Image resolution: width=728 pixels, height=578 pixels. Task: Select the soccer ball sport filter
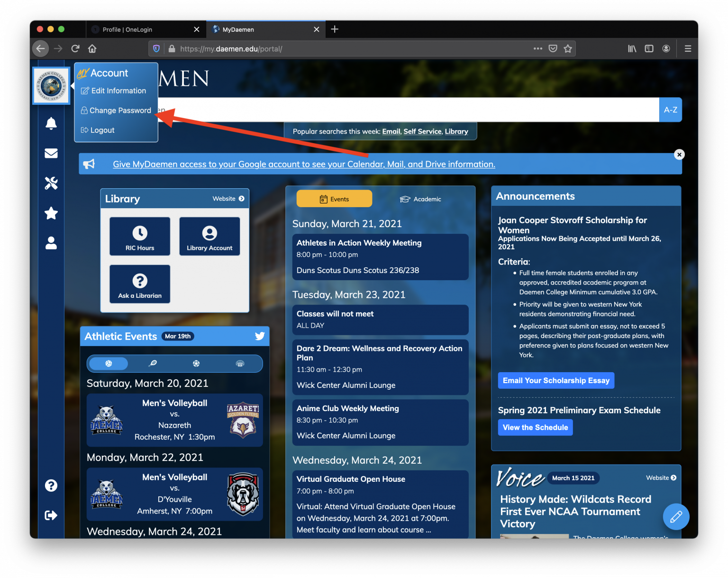(x=196, y=363)
